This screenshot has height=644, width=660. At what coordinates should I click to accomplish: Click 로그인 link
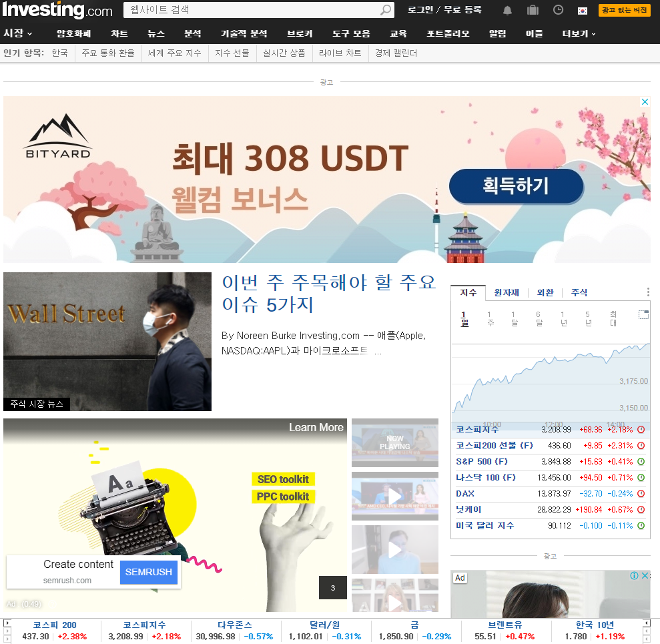420,10
